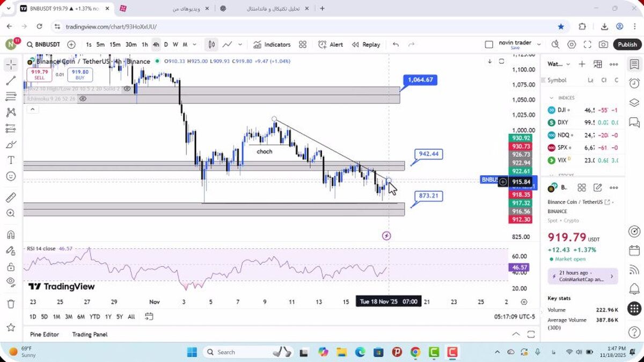
Task: Open favorites star in left toolbar
Action: (x=11, y=327)
